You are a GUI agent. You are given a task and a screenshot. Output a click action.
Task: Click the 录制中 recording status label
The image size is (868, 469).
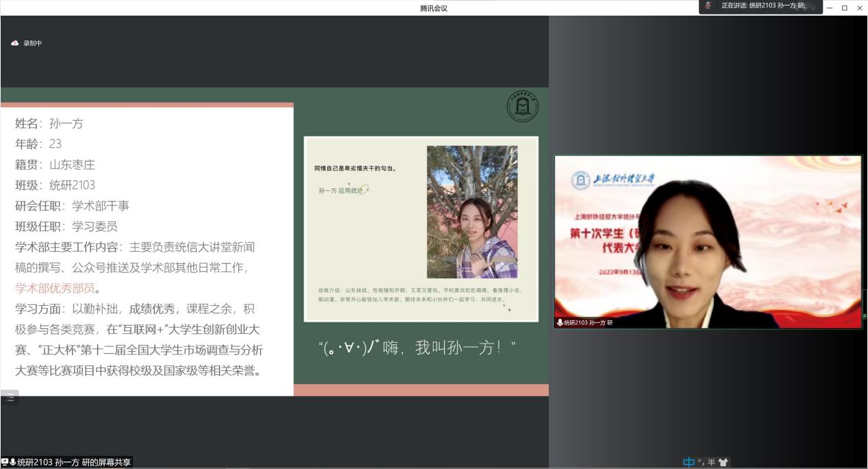(33, 43)
